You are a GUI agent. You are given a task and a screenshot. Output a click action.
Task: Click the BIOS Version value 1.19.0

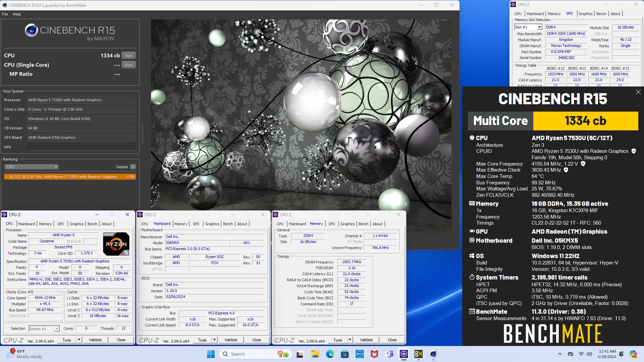point(215,291)
